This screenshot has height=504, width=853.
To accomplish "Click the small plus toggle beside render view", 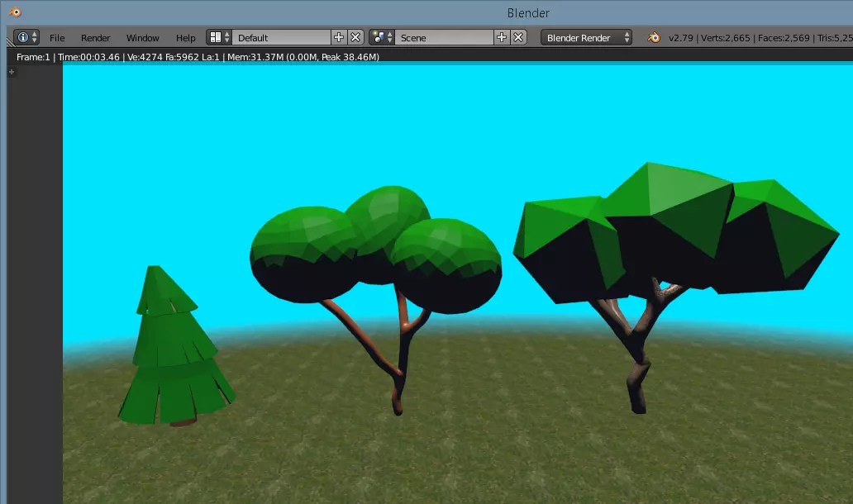I will click(x=12, y=72).
